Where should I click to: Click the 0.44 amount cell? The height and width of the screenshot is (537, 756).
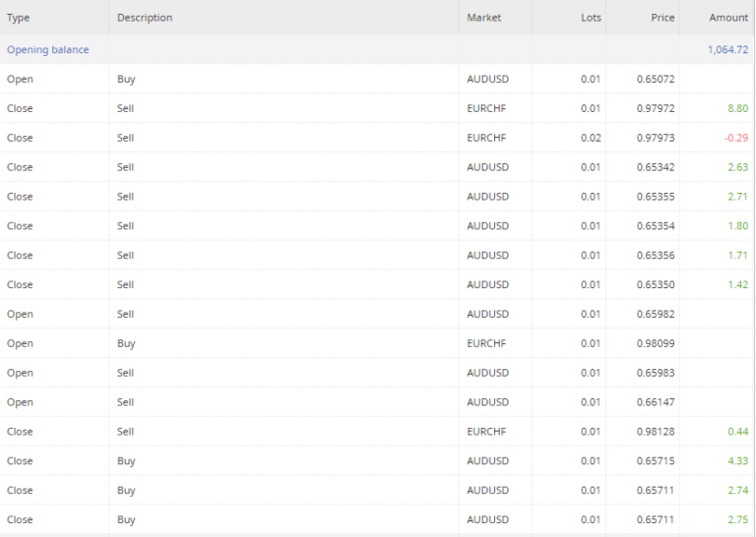[737, 432]
